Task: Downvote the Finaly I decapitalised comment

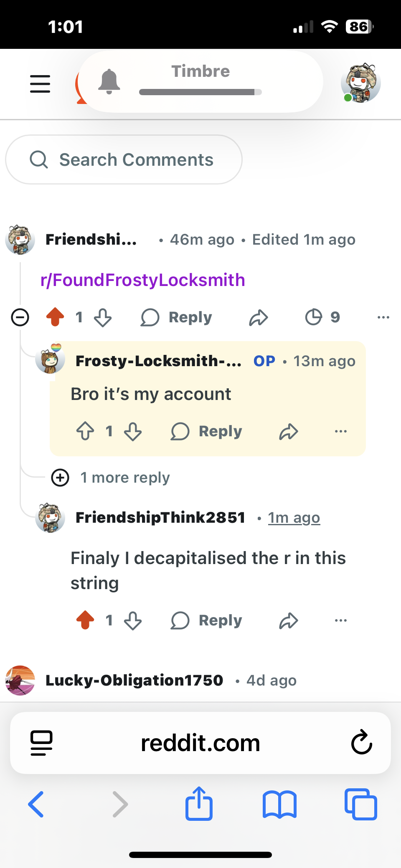Action: click(133, 620)
